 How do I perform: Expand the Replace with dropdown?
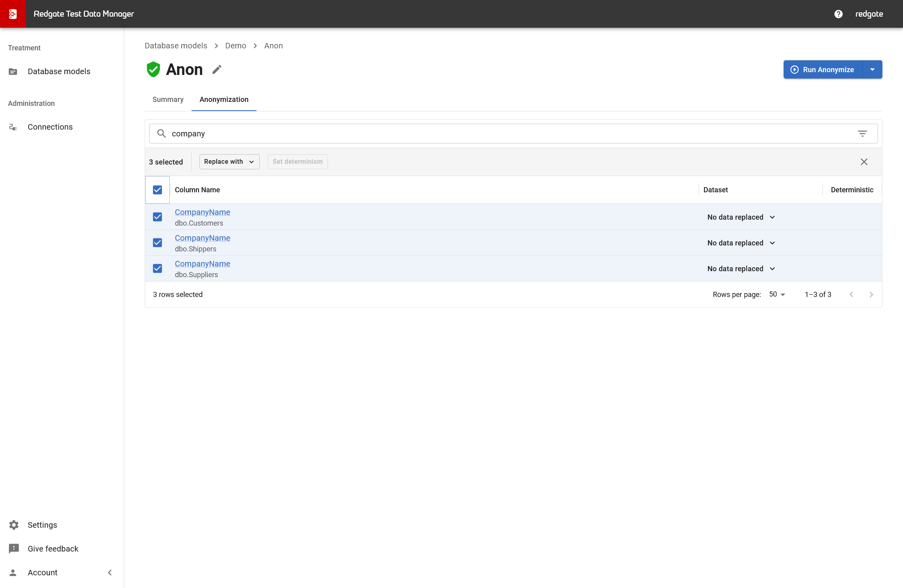click(x=229, y=162)
